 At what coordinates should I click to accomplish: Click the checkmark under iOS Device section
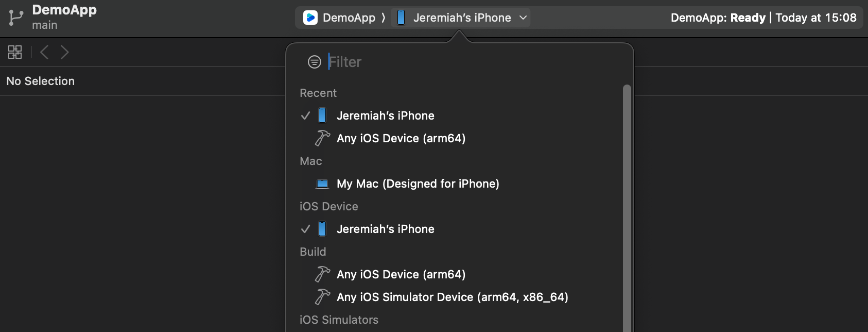point(305,229)
